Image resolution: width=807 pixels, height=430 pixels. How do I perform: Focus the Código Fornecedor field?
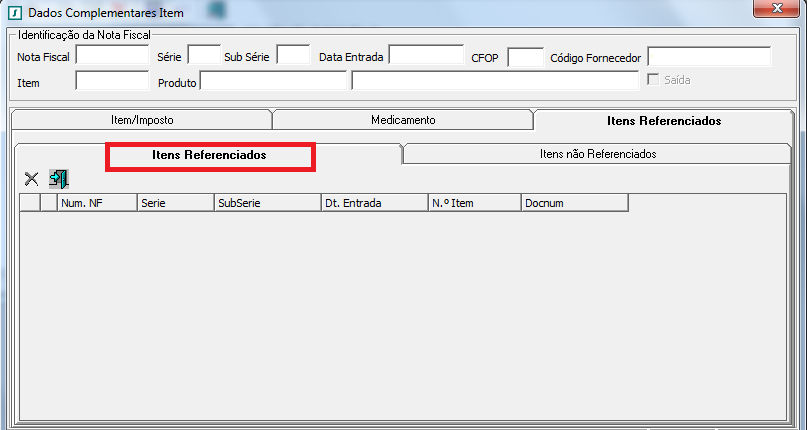point(709,57)
